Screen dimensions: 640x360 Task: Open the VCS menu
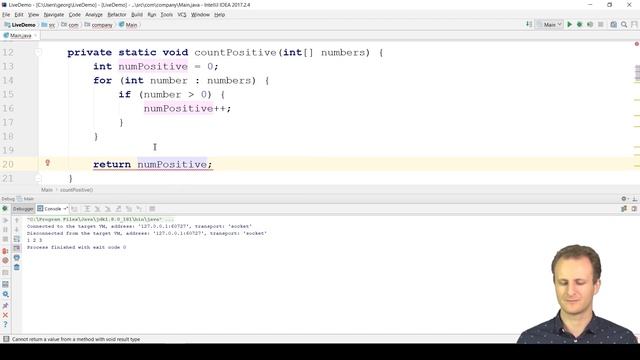(x=182, y=15)
